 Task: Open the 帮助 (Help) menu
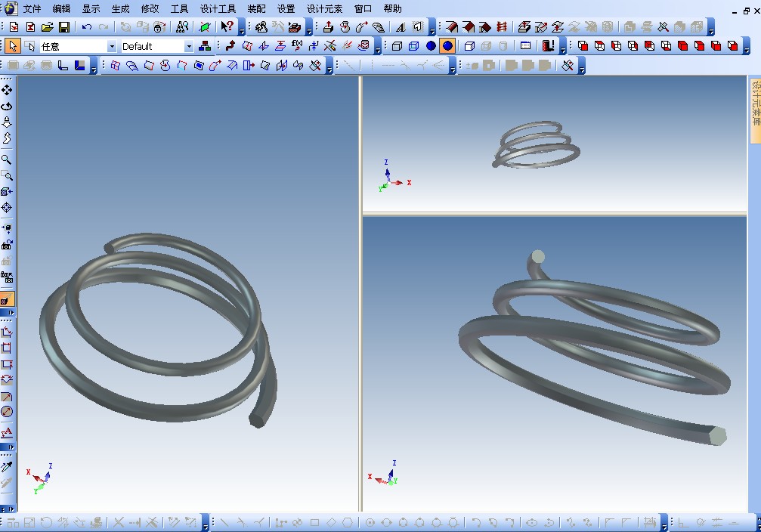(x=392, y=8)
